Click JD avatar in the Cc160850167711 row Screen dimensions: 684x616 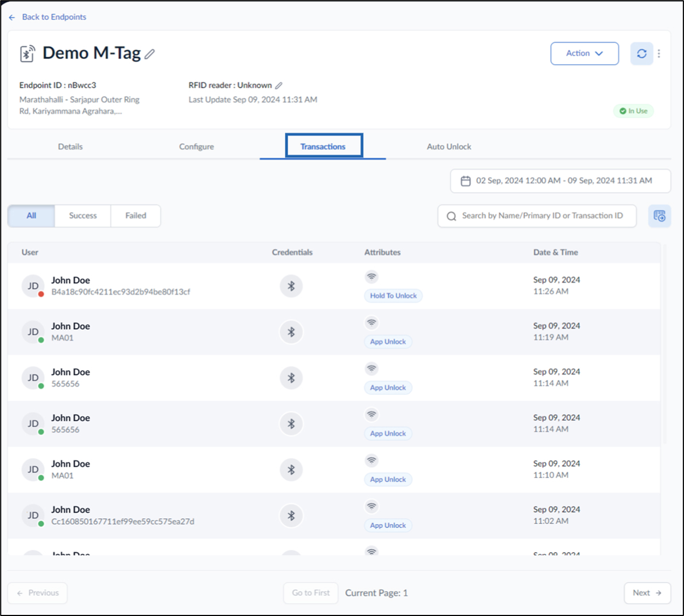tap(33, 515)
